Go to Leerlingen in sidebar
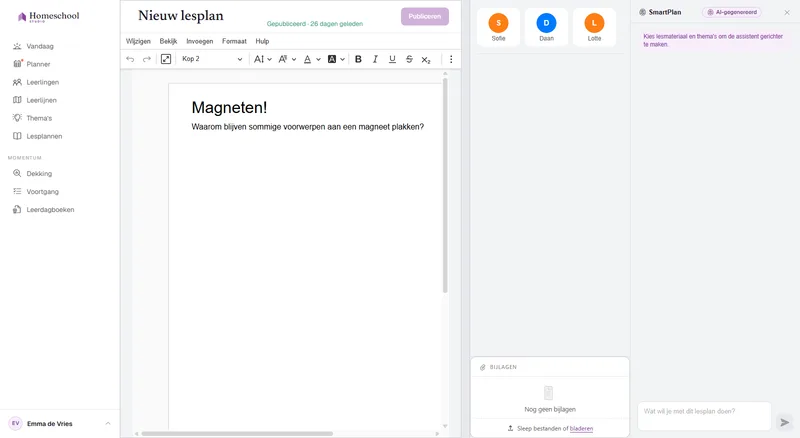 42,82
